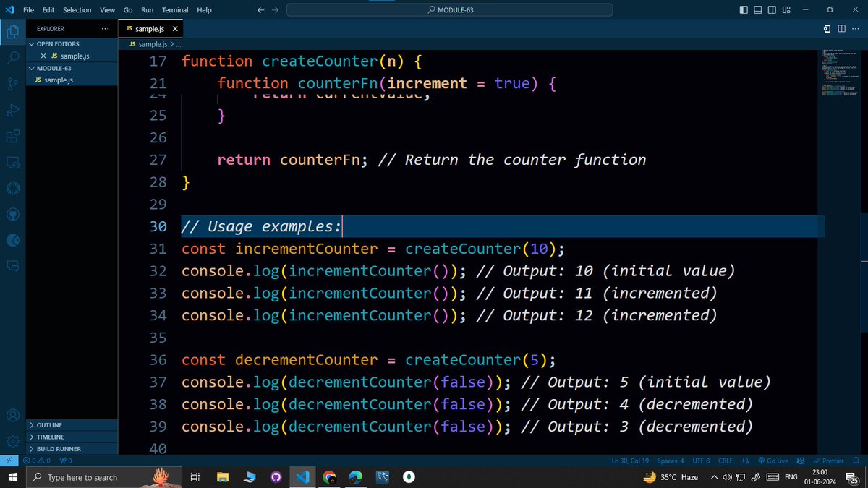
Task: Open the Help menu
Action: [x=205, y=10]
